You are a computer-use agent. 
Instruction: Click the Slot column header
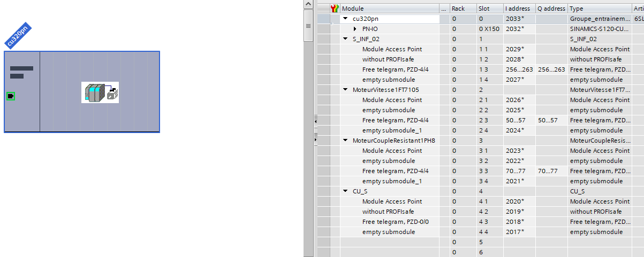(x=490, y=9)
